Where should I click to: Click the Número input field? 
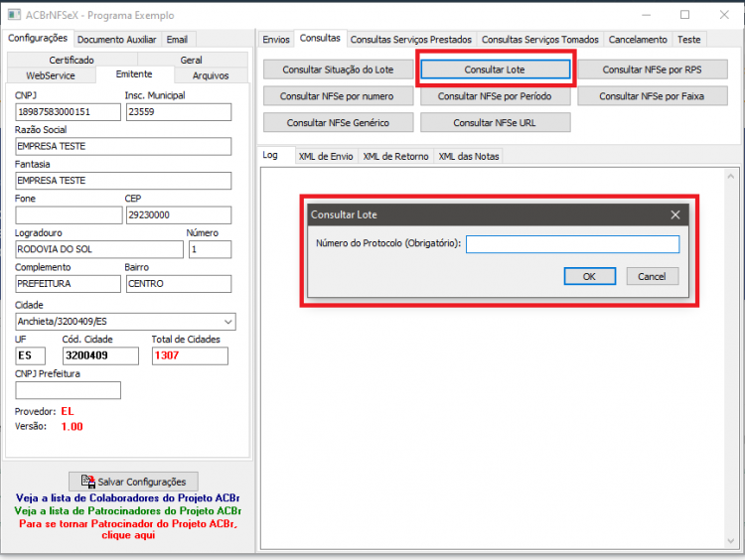[x=210, y=249]
